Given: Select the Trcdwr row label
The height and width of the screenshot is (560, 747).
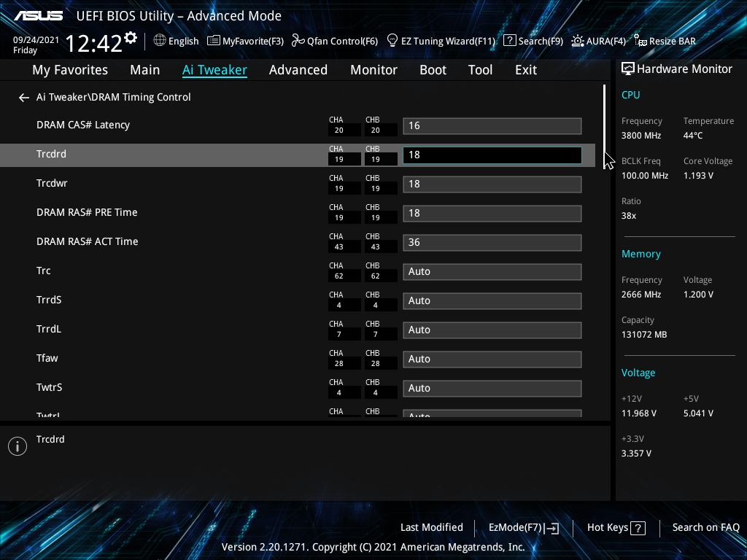Looking at the screenshot, I should 52,183.
